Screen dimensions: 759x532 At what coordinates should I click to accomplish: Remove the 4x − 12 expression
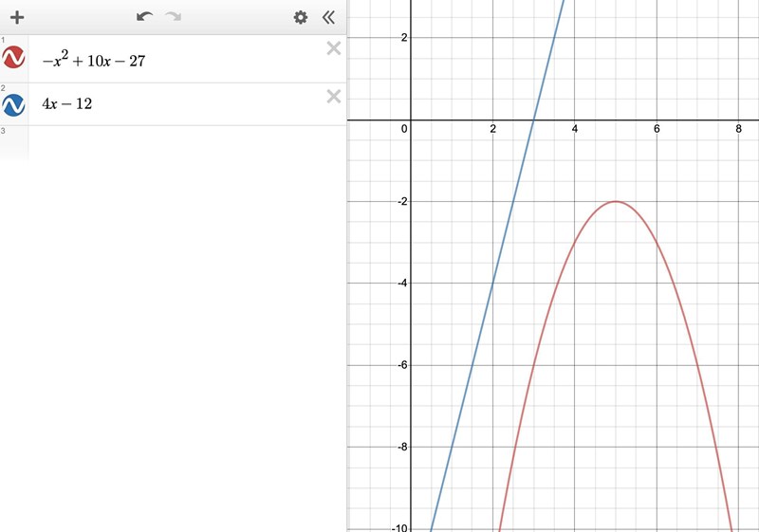coord(333,96)
